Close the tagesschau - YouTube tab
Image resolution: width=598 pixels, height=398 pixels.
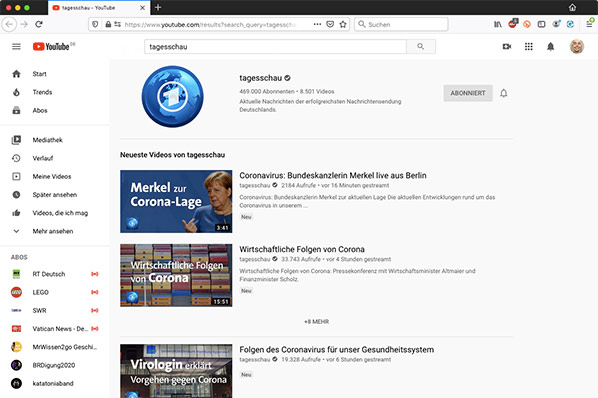(142, 8)
